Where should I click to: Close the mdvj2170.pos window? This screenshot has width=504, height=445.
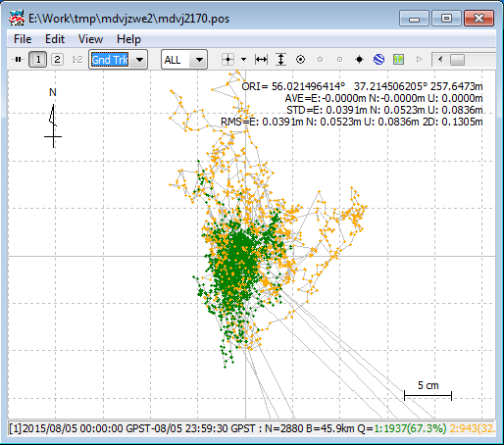pos(479,19)
